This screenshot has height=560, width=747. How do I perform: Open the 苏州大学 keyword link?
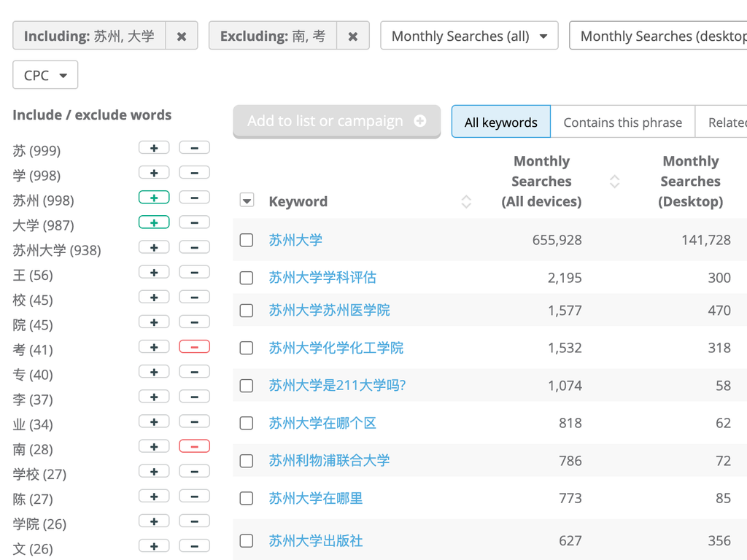[x=295, y=240]
